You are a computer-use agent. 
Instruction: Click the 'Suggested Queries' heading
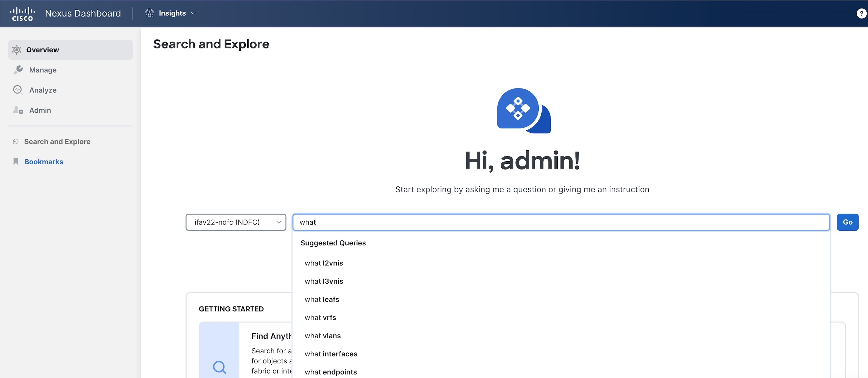(x=333, y=243)
